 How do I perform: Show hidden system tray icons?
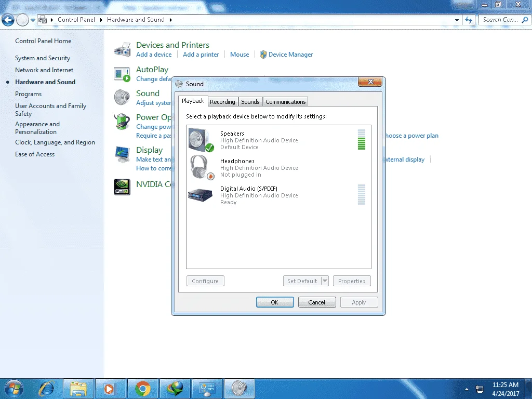467,389
